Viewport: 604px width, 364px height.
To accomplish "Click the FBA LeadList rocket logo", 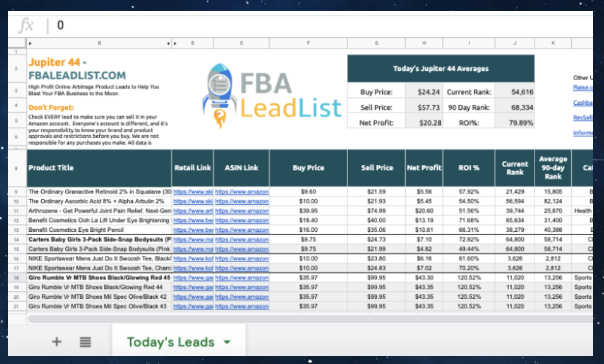I will (271, 94).
